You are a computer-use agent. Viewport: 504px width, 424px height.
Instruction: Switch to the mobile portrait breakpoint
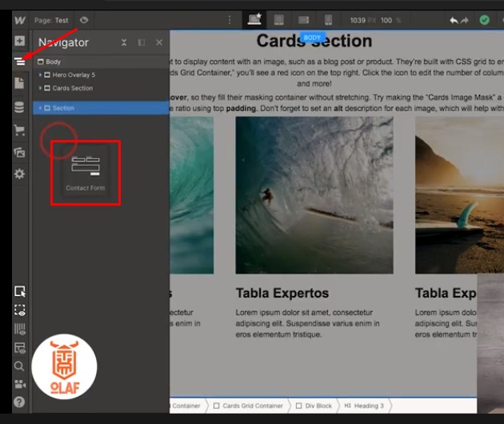coord(328,20)
